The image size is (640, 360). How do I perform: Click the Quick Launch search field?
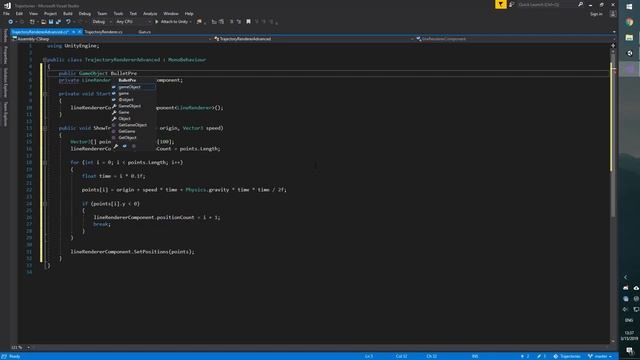click(x=546, y=4)
